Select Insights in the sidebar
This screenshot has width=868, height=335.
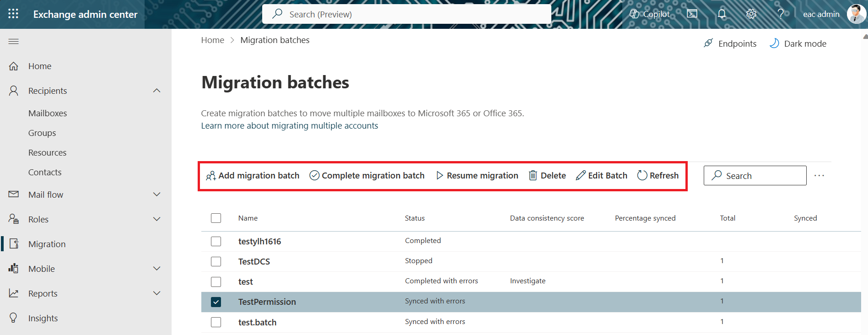pyautogui.click(x=43, y=318)
